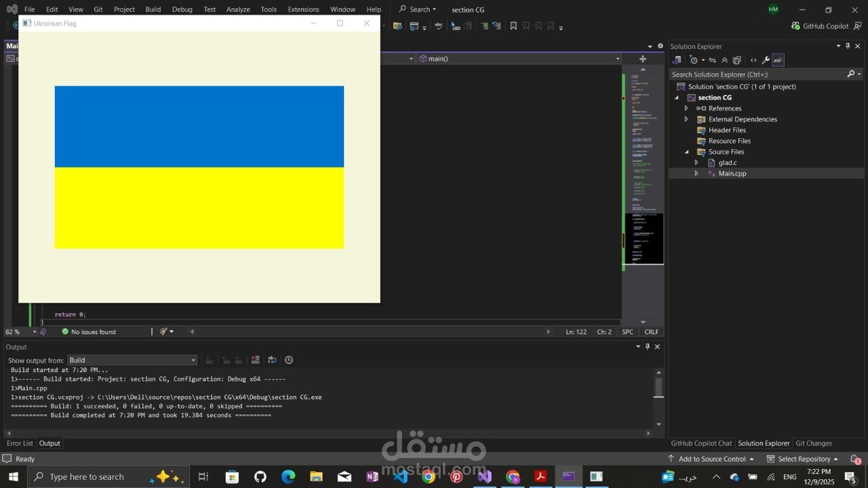Click the ENG language indicator
Viewport: 868px width, 488px height.
790,476
